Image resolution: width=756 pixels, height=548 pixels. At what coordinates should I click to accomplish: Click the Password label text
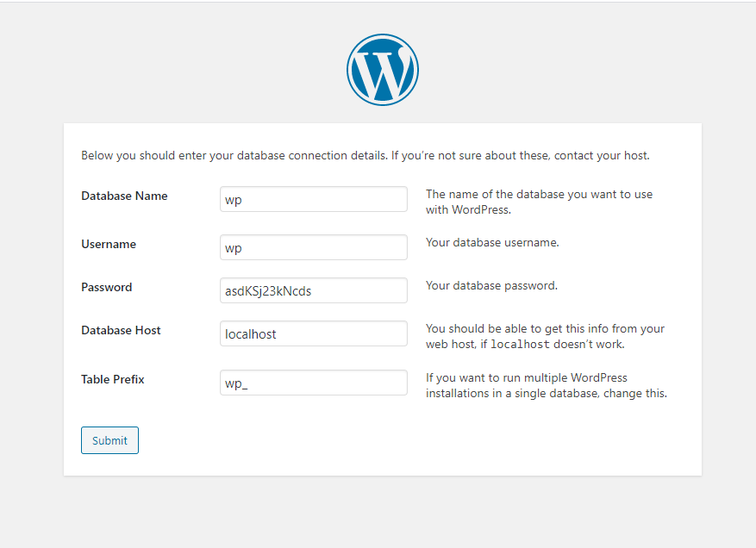(107, 287)
